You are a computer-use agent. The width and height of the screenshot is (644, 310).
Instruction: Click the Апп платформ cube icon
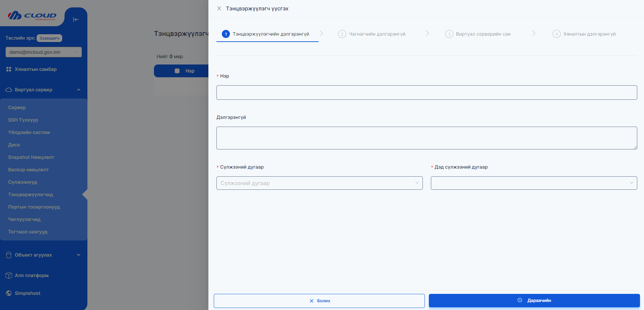9,275
